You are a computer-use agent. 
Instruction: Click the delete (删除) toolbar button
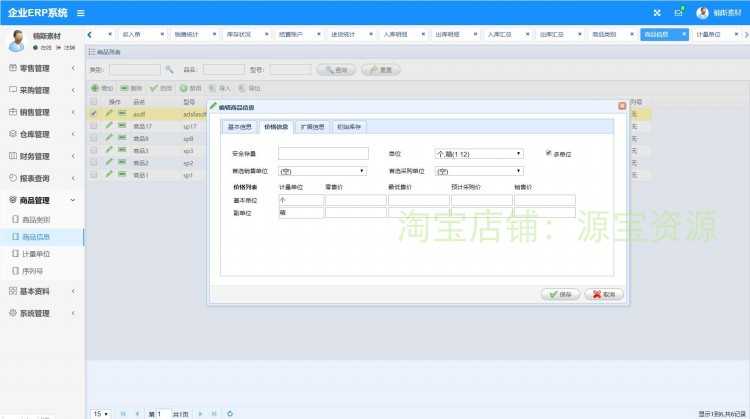point(131,88)
